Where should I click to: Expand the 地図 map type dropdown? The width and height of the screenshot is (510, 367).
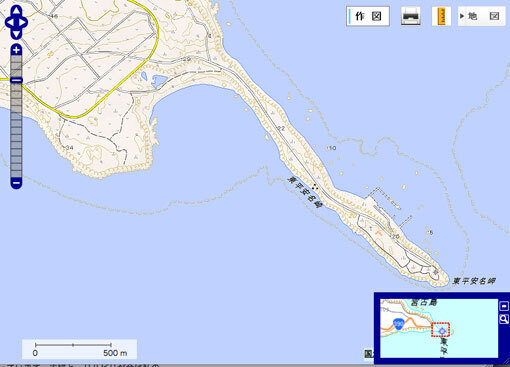point(482,16)
